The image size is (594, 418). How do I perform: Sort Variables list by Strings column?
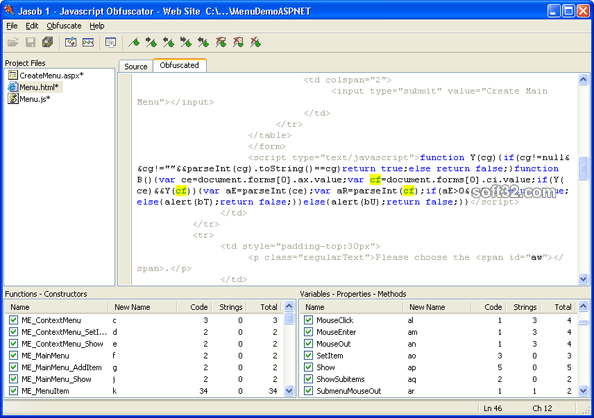click(524, 307)
